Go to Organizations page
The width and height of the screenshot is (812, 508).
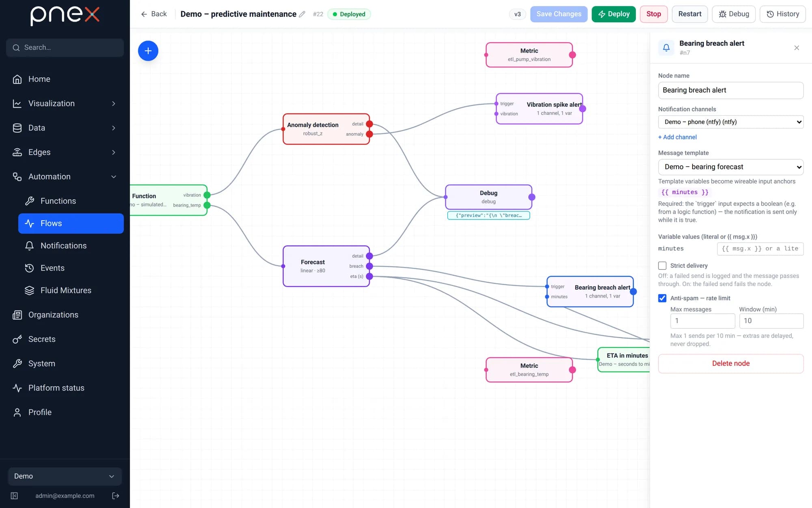[65, 315]
